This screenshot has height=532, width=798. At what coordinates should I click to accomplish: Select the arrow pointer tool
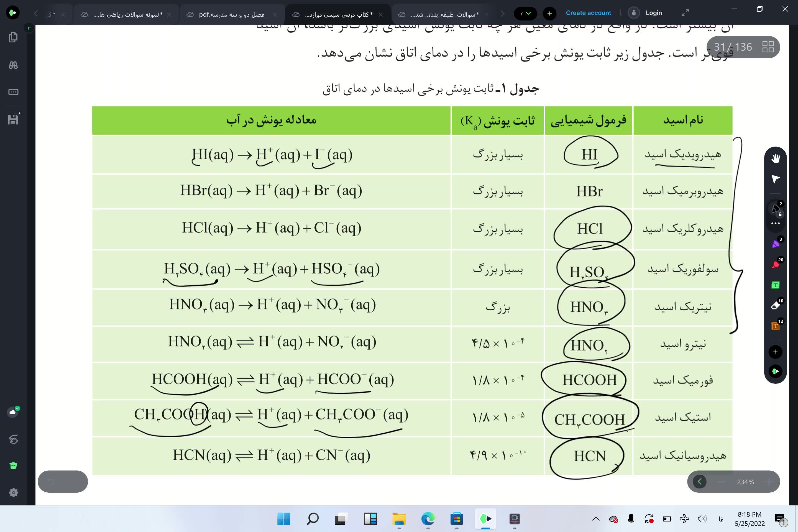point(775,179)
